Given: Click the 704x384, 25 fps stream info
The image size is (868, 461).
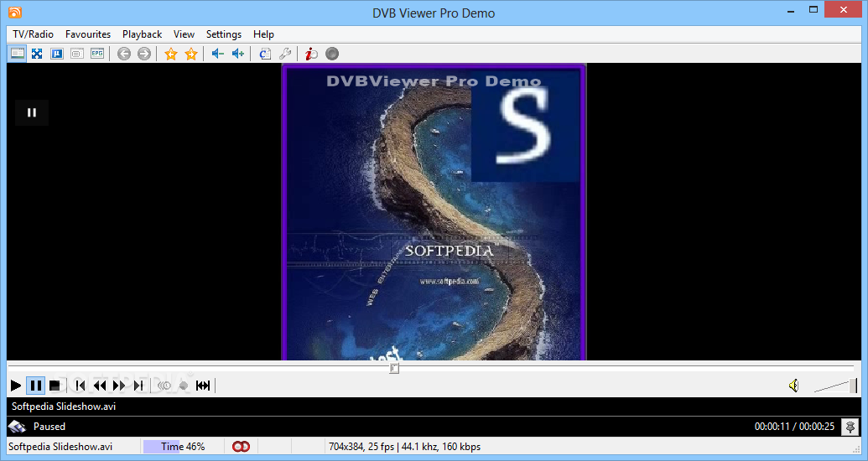Looking at the screenshot, I should [405, 447].
